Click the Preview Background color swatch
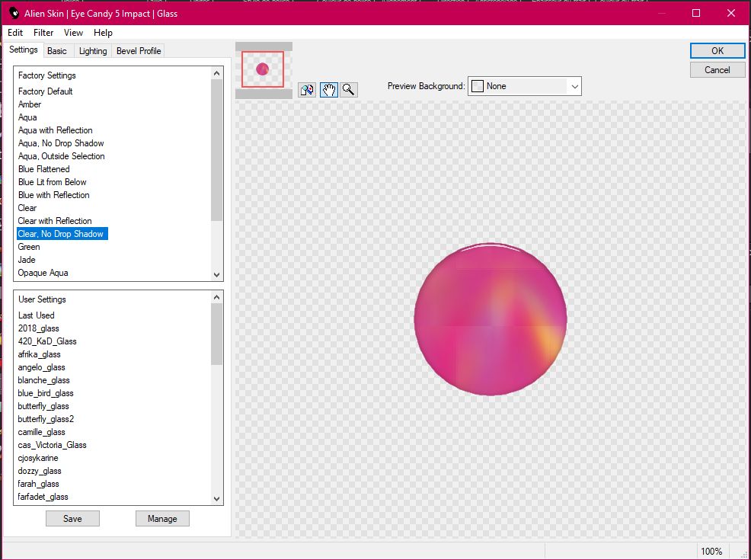The height and width of the screenshot is (560, 751). click(478, 86)
